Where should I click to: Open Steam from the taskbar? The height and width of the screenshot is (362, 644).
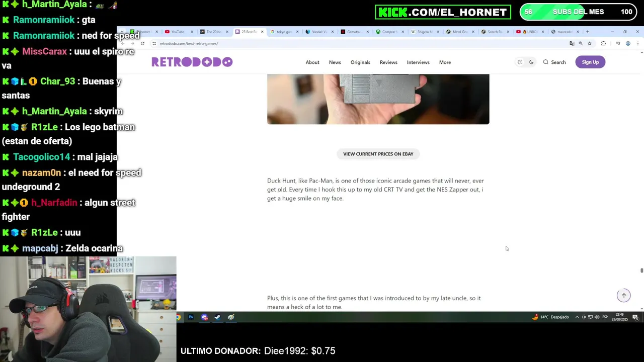pos(217,317)
